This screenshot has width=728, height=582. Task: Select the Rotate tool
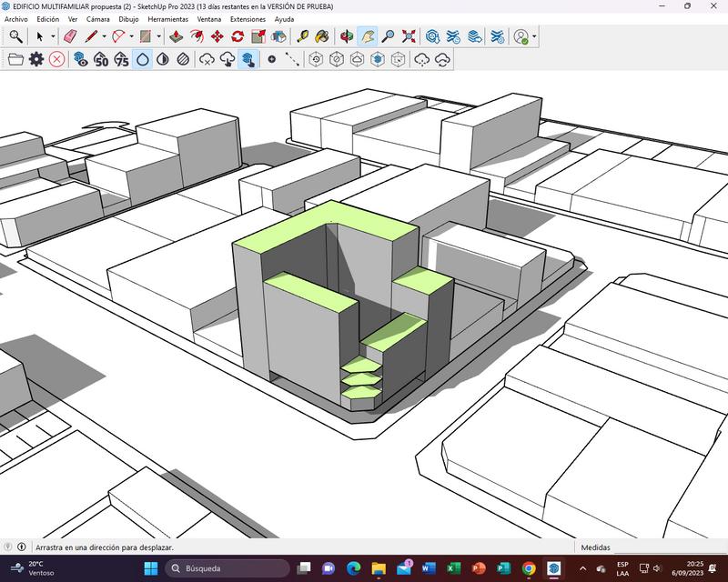pyautogui.click(x=238, y=36)
